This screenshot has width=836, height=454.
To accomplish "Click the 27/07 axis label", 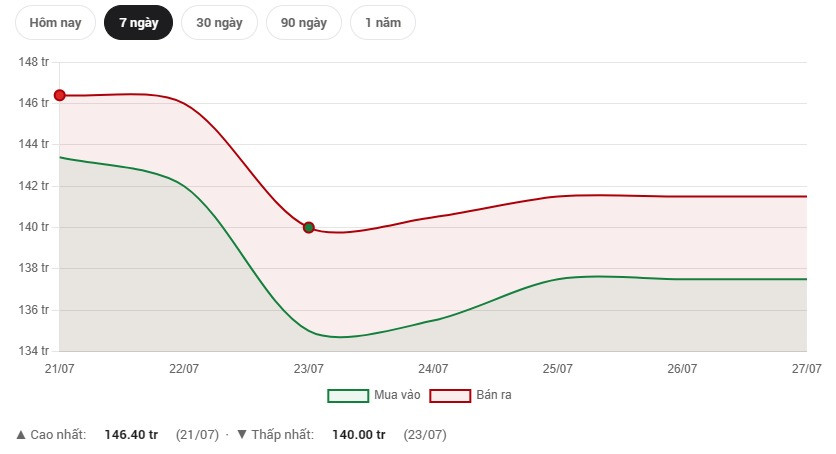I will click(807, 369).
